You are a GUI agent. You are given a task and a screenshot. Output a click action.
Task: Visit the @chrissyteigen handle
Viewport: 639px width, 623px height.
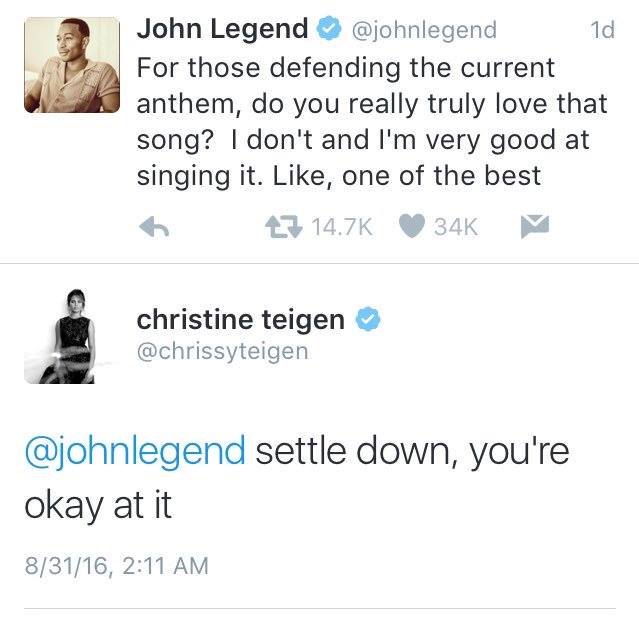tap(223, 351)
